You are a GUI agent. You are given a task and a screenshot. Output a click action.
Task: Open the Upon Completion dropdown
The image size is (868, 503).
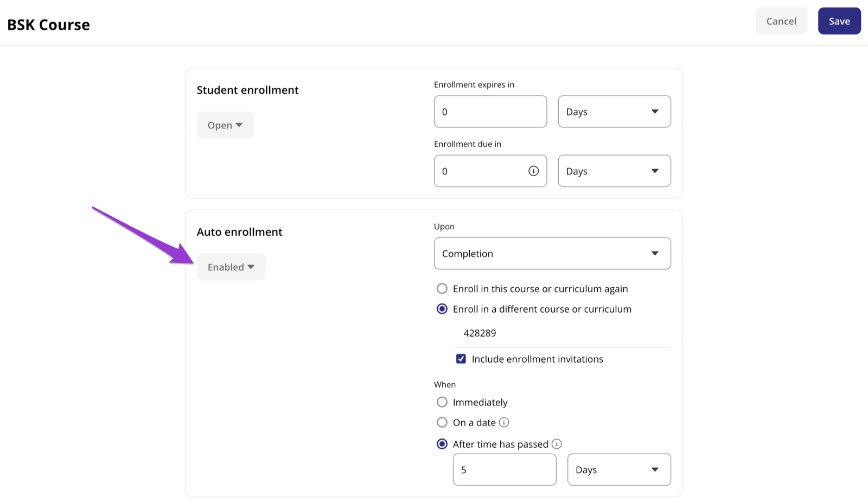point(552,253)
